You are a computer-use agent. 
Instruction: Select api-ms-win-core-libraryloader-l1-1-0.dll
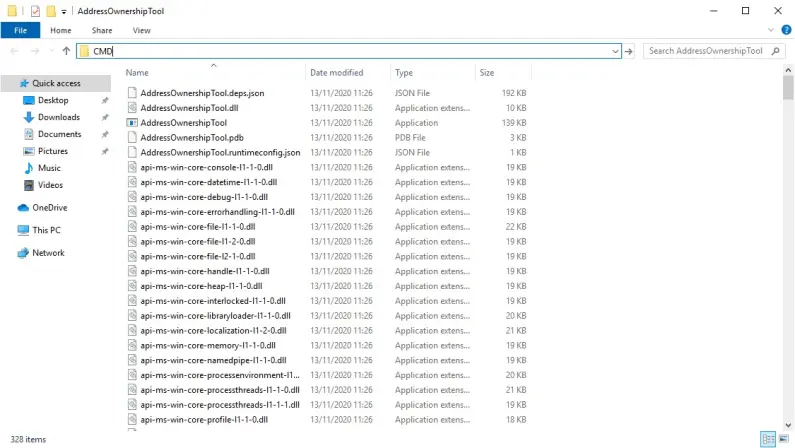point(215,316)
